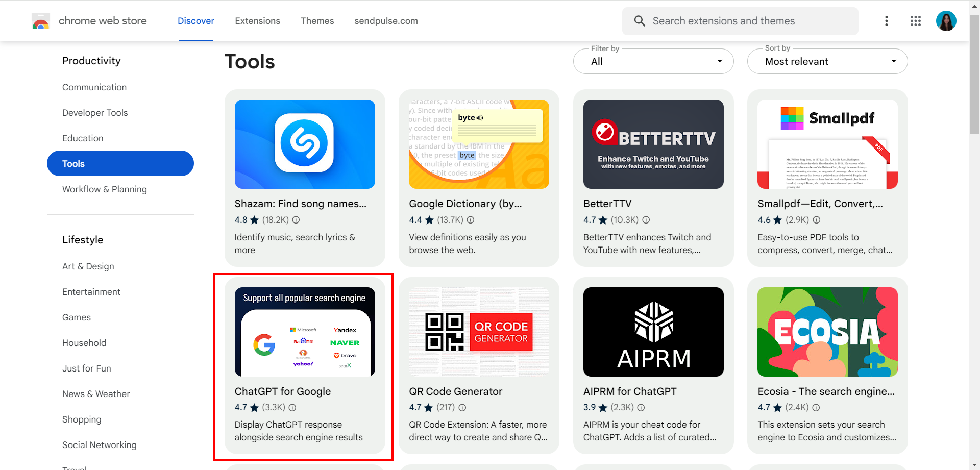Select the Entertainment category

91,292
